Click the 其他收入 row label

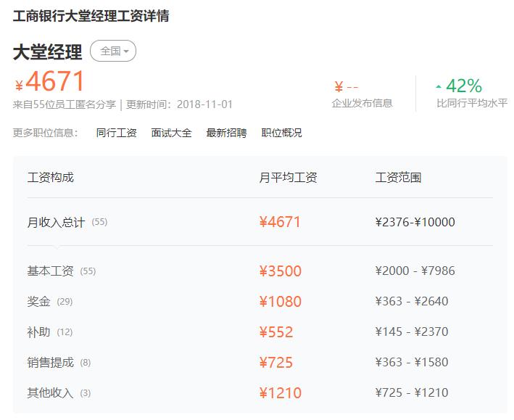point(51,392)
